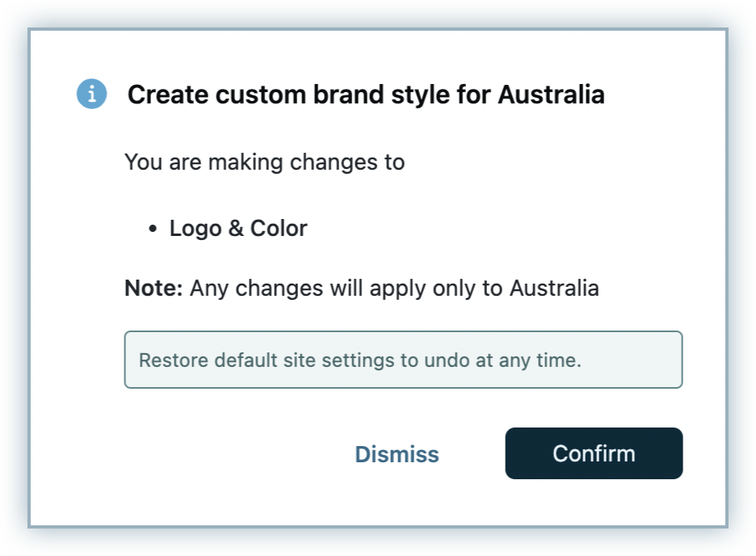Click the Restore default site settings notice
The height and width of the screenshot is (556, 756).
click(x=403, y=360)
